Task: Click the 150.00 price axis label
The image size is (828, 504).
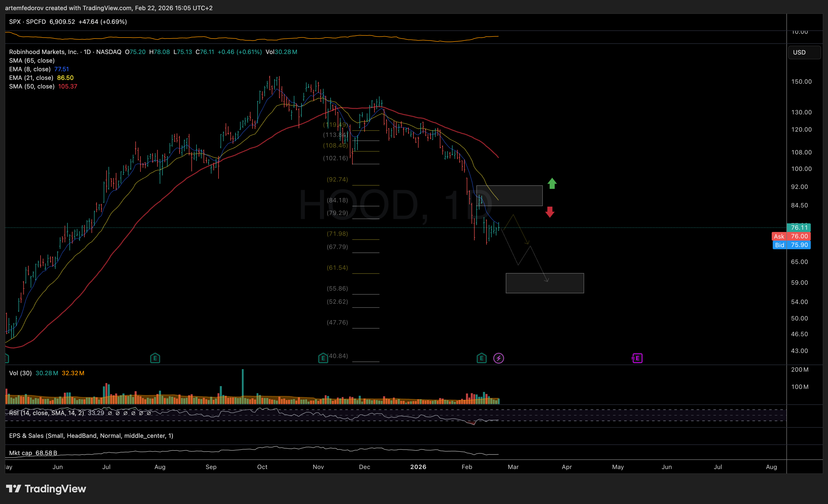Action: 801,82
